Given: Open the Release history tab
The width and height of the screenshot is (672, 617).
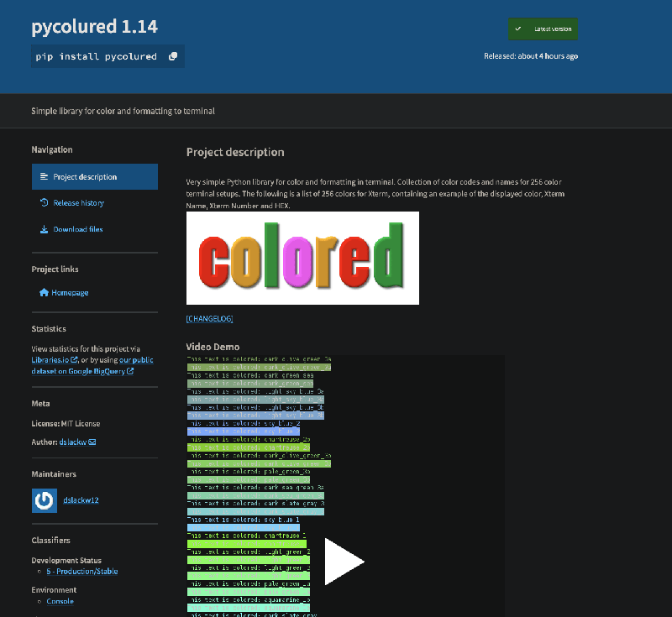Looking at the screenshot, I should [95, 202].
